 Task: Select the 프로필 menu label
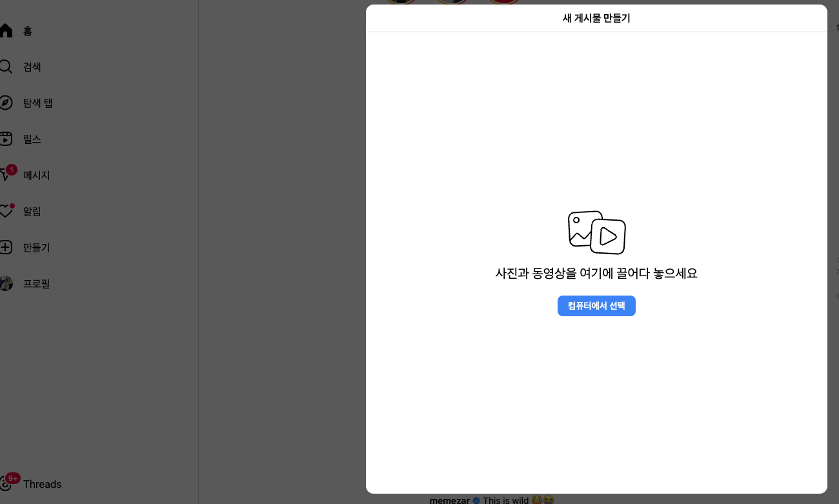tap(37, 283)
